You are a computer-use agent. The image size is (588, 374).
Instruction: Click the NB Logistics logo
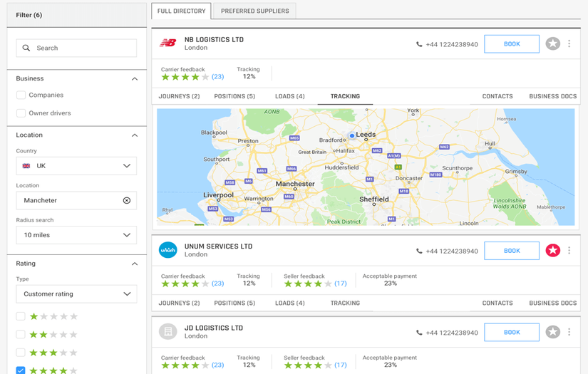pyautogui.click(x=167, y=43)
